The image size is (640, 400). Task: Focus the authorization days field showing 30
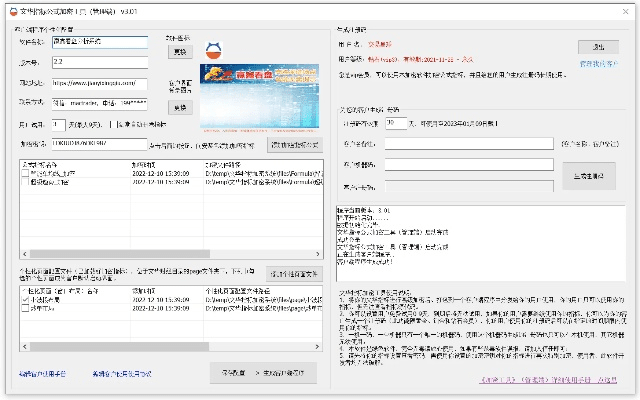coord(396,123)
